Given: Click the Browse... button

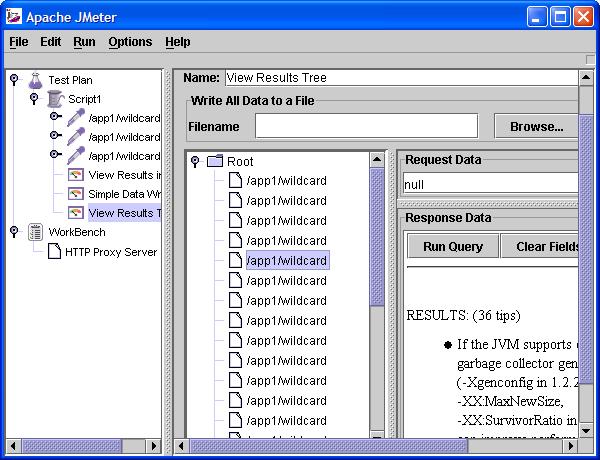Looking at the screenshot, I should tap(536, 127).
